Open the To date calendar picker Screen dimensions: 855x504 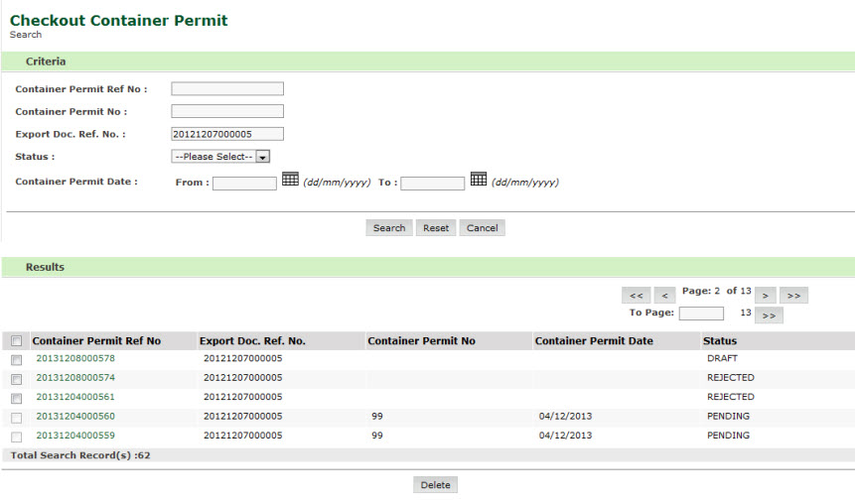(x=479, y=180)
